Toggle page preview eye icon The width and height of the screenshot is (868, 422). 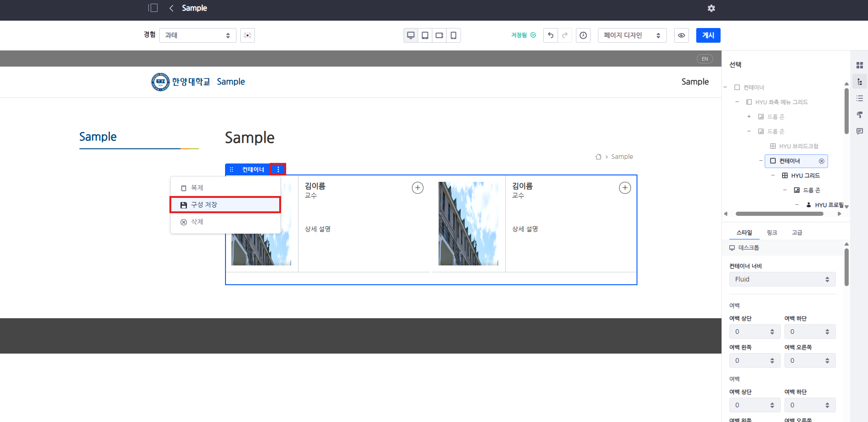[682, 35]
